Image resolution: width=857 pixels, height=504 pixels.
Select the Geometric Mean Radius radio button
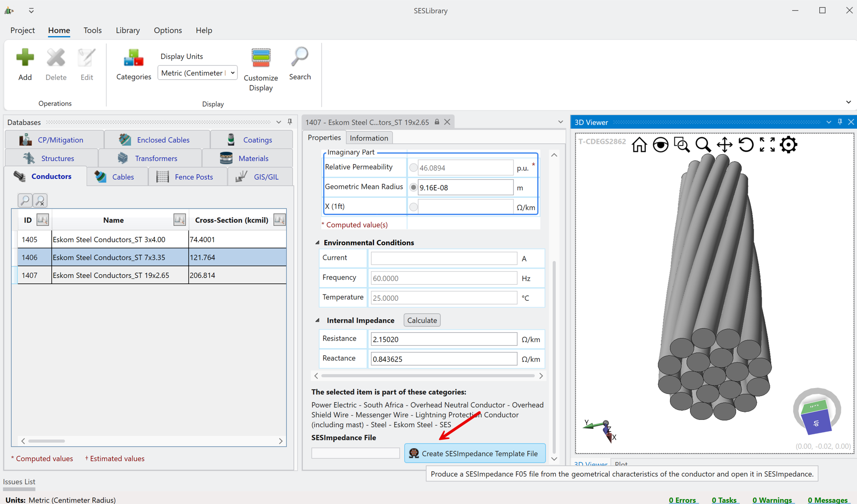click(x=413, y=187)
